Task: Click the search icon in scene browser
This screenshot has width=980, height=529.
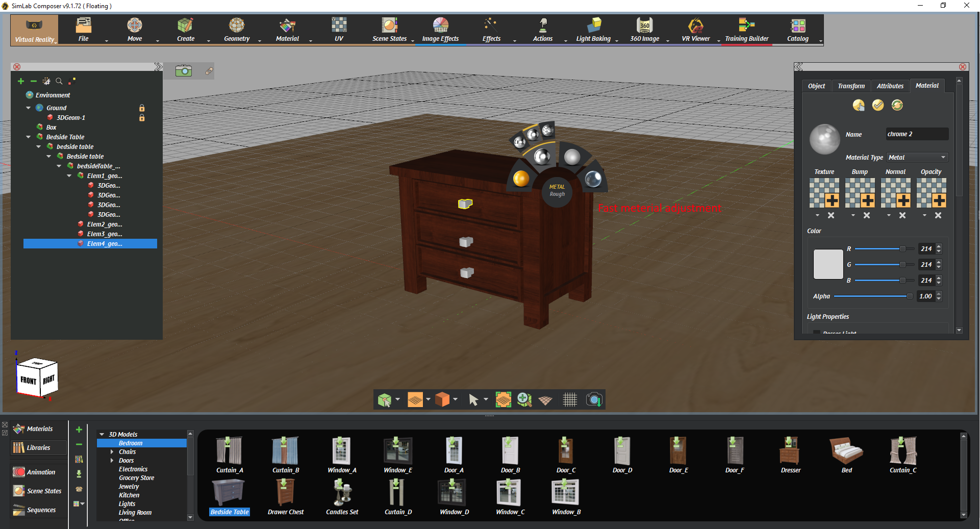Action: (59, 81)
